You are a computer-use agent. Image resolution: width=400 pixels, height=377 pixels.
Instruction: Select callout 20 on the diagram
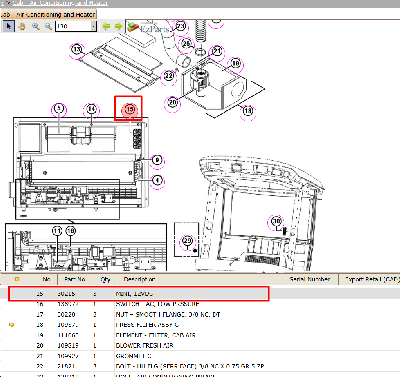pos(173,102)
